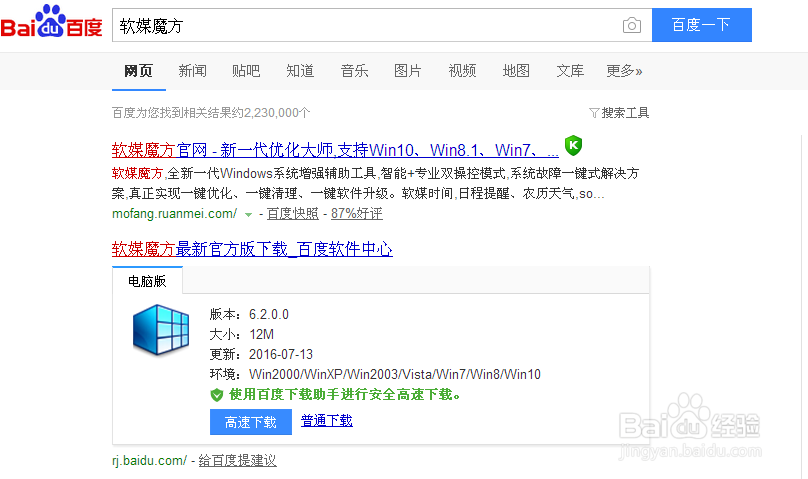Click version value 6.2.0.0
This screenshot has width=808, height=479.
point(268,314)
